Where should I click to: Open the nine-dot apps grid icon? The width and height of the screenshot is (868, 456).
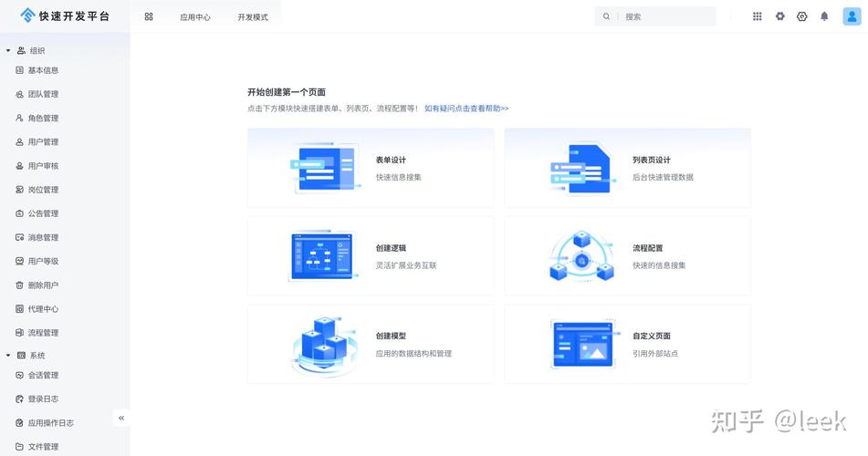[x=758, y=16]
